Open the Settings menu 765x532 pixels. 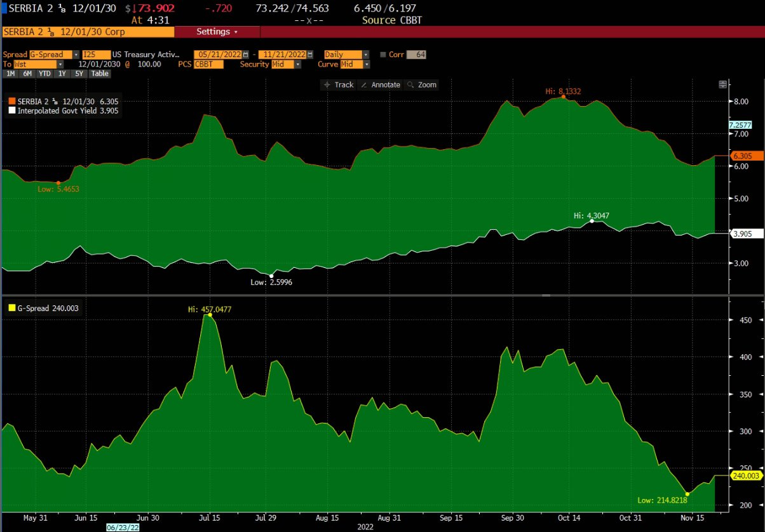[x=217, y=31]
